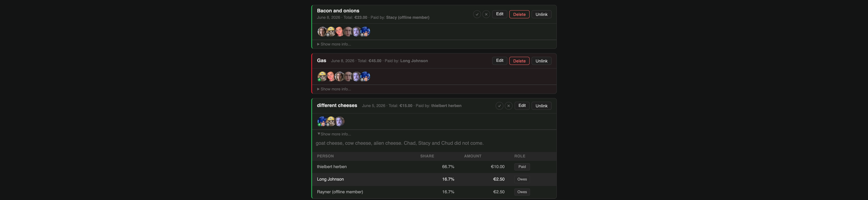Click the bearded man avatar in different cheeses
868x200 pixels.
click(x=340, y=121)
